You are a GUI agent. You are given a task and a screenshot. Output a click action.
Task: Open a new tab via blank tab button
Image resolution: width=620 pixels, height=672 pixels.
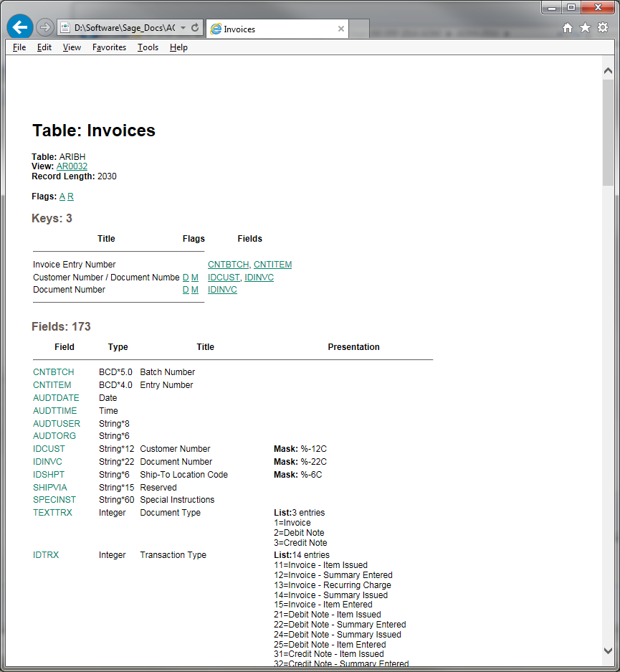pos(359,29)
